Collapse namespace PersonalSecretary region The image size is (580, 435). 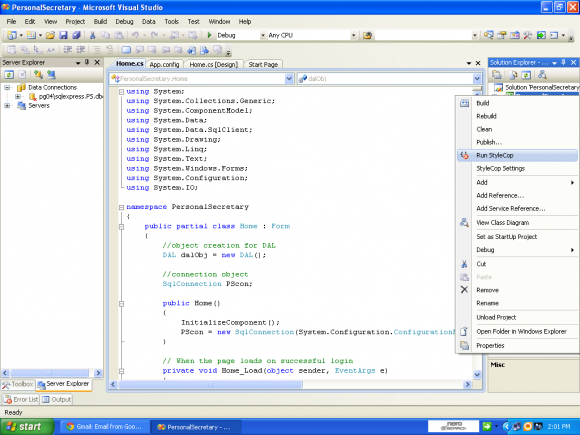coord(121,207)
